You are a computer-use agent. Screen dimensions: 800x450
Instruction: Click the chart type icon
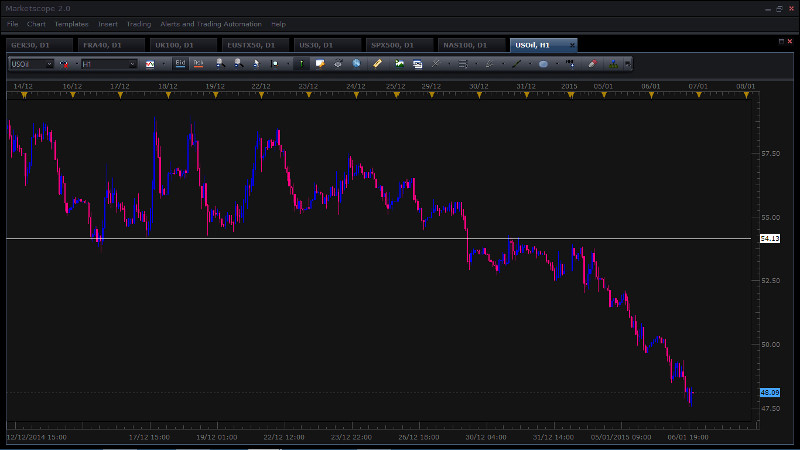(x=150, y=64)
